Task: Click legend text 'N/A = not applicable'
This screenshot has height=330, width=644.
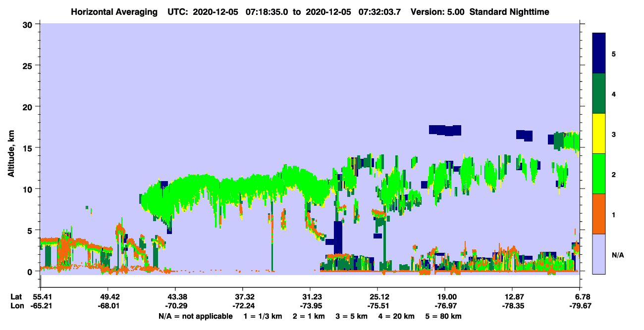Action: [196, 316]
